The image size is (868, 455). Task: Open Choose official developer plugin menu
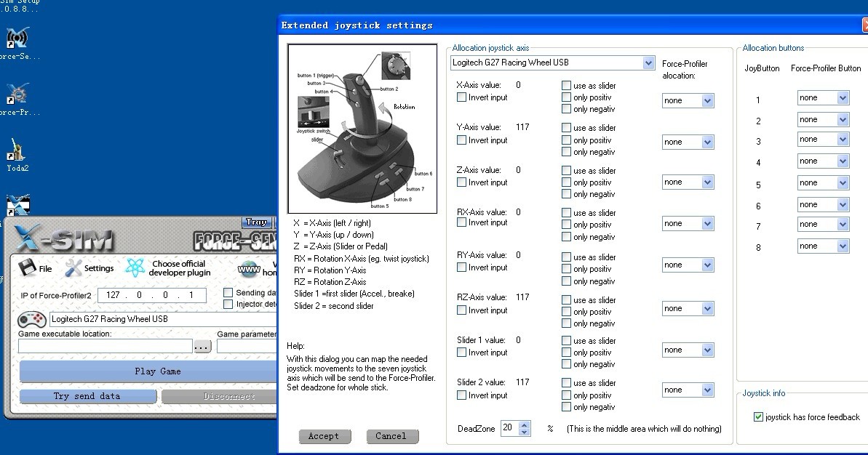pyautogui.click(x=180, y=268)
